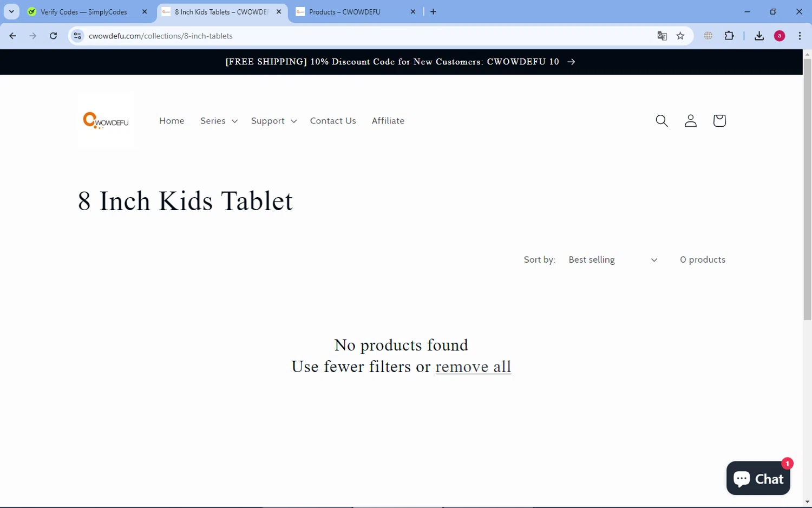Click the page vertical scrollbar thumb

[807, 190]
